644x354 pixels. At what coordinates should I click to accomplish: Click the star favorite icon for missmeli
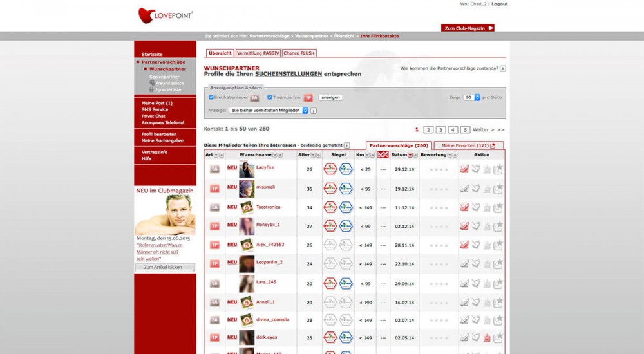498,189
